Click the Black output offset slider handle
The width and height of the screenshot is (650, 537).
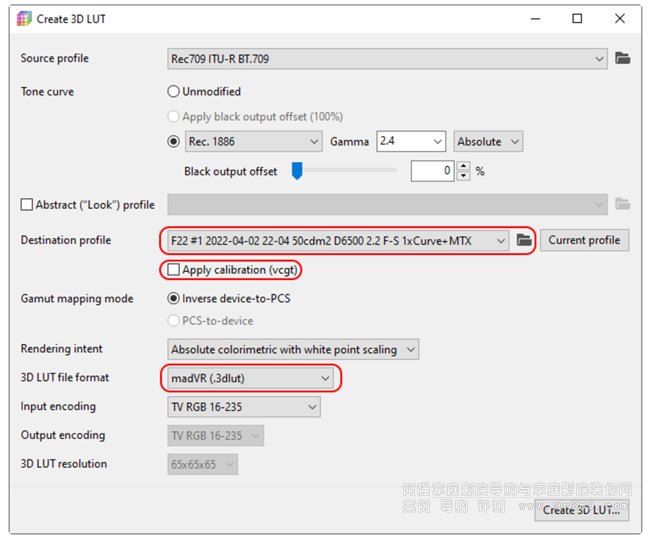(x=297, y=171)
